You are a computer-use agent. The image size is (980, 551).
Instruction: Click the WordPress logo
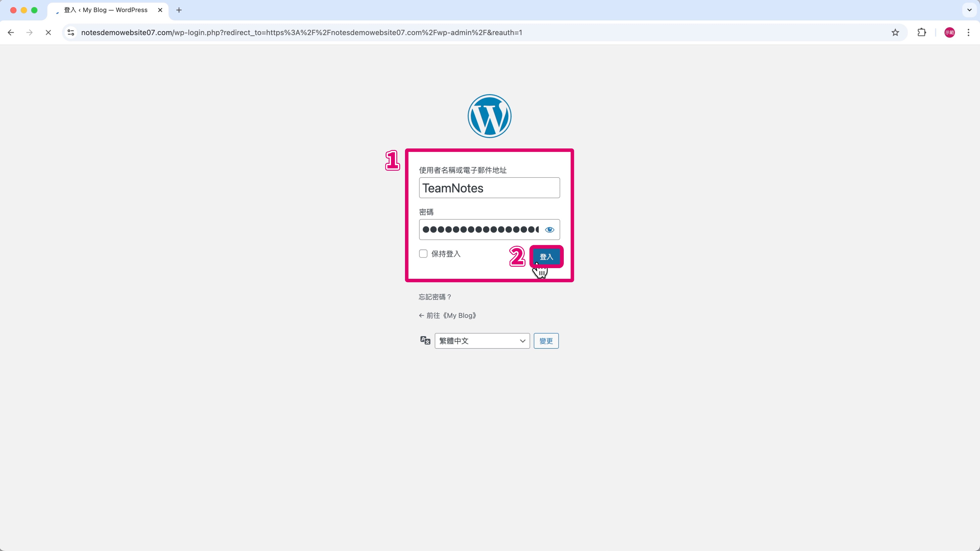point(489,116)
